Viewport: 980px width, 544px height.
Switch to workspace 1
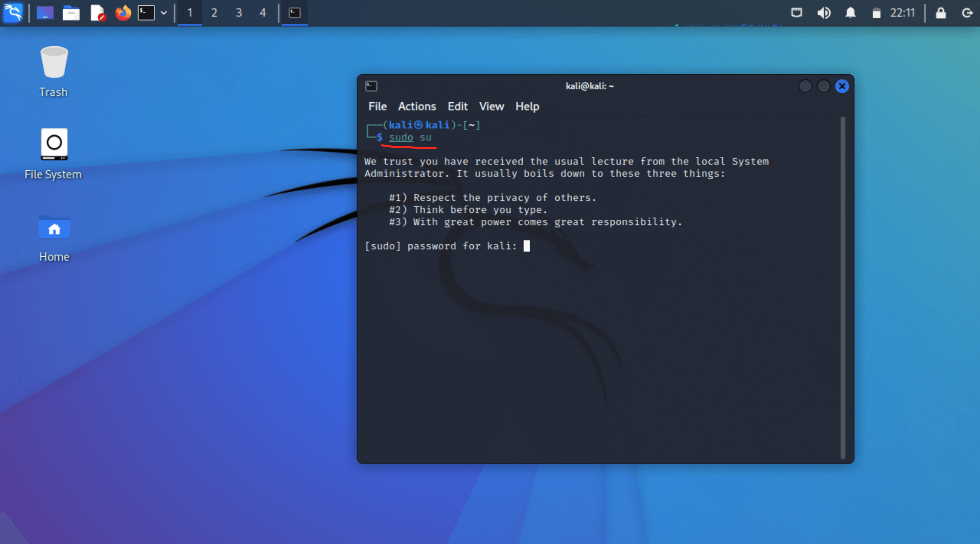click(190, 13)
